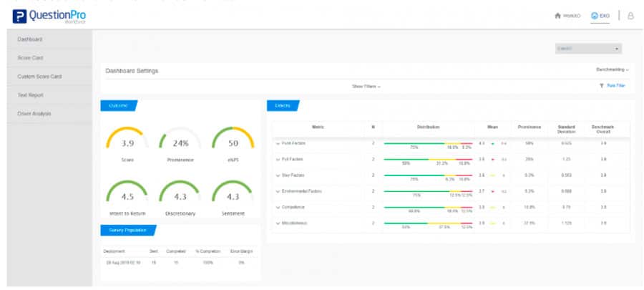Expand the Environmental Factors row

[x=278, y=191]
